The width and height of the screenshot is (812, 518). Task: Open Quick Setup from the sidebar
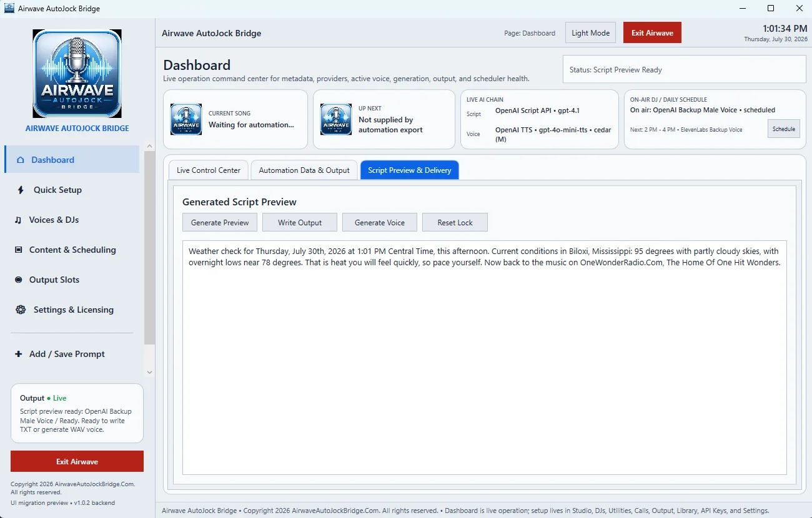(72, 190)
